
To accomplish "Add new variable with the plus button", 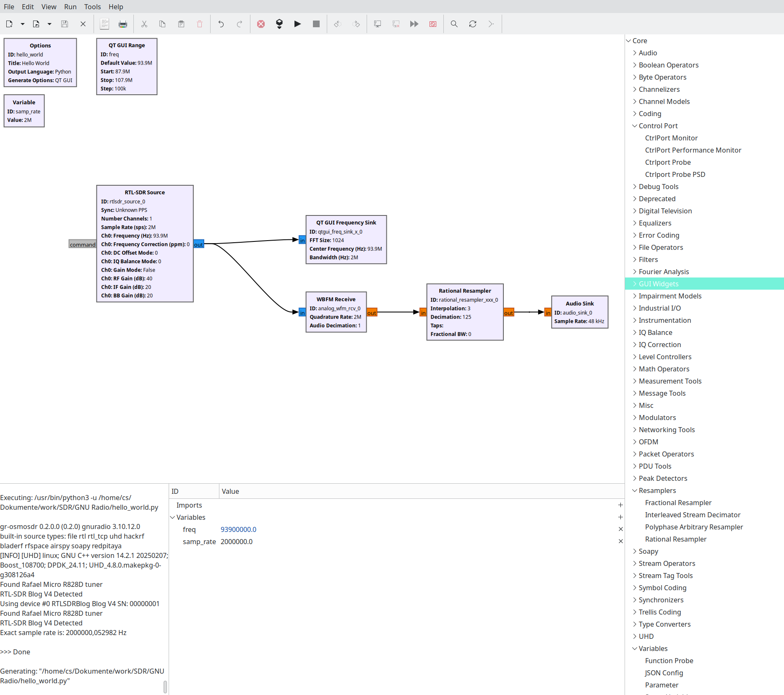I will 620,517.
